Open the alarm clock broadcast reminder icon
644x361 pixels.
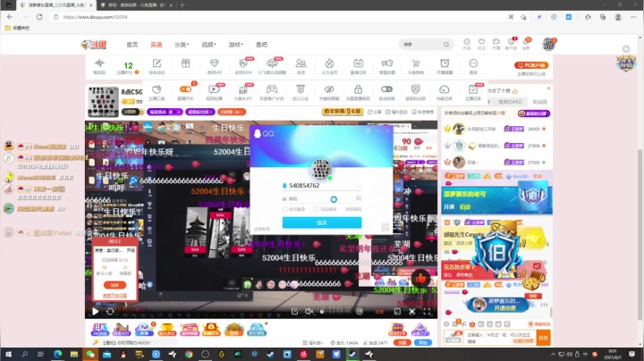[445, 63]
